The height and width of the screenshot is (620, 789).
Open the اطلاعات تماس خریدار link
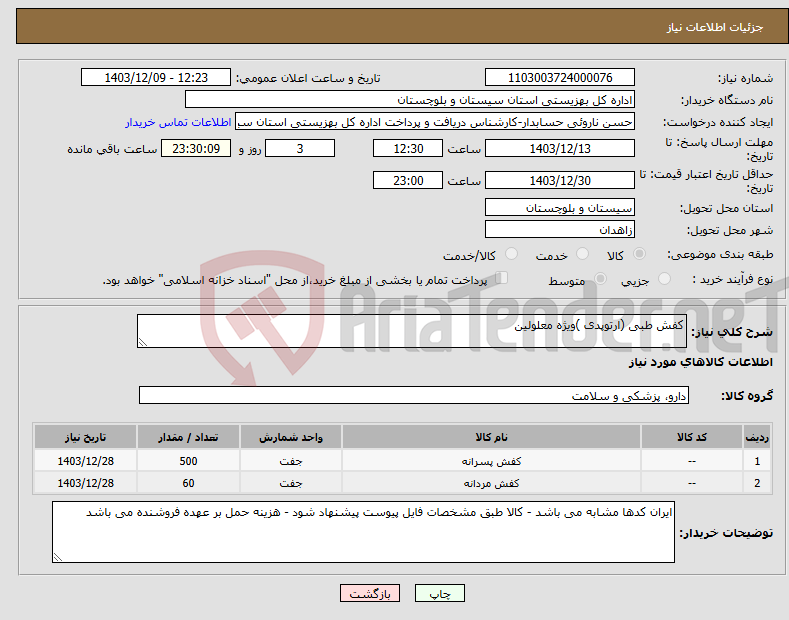click(178, 122)
